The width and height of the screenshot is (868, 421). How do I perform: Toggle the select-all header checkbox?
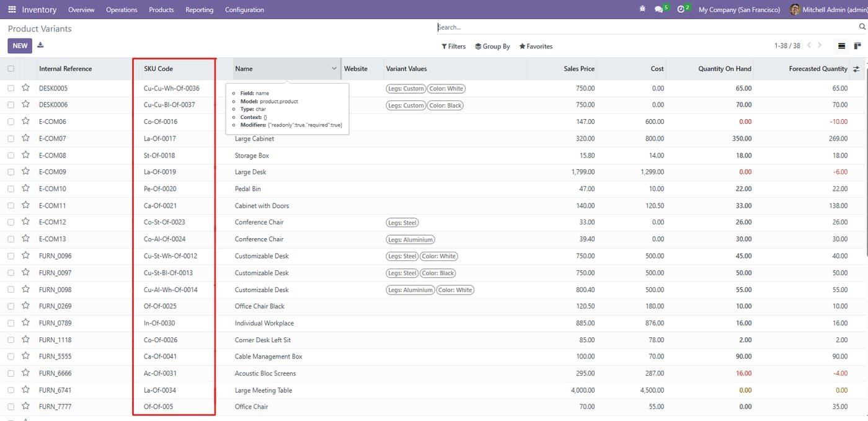coord(11,69)
